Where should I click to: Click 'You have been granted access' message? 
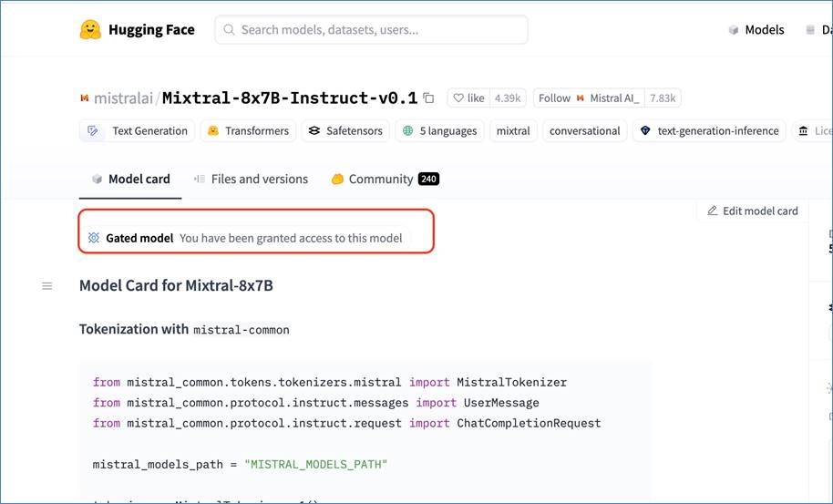pyautogui.click(x=291, y=238)
